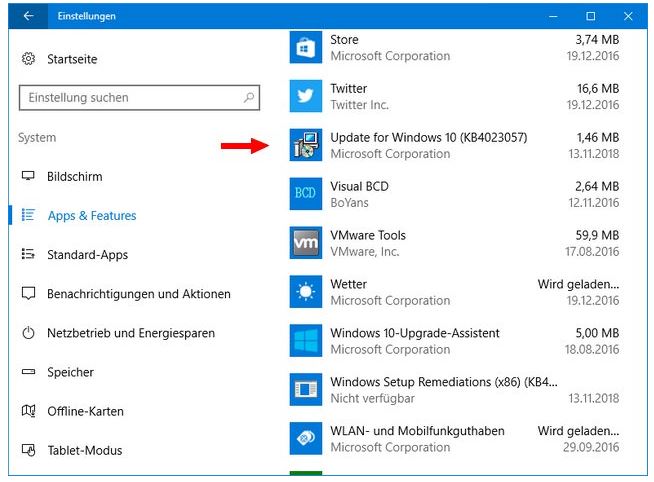Click the BoYans publisher text
The image size is (654, 482).
click(350, 203)
